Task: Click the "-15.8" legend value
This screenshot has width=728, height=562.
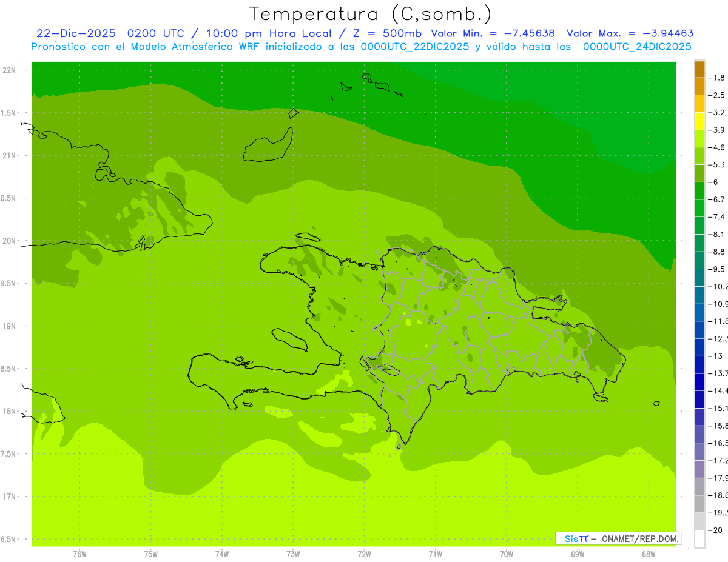Action: tap(718, 426)
